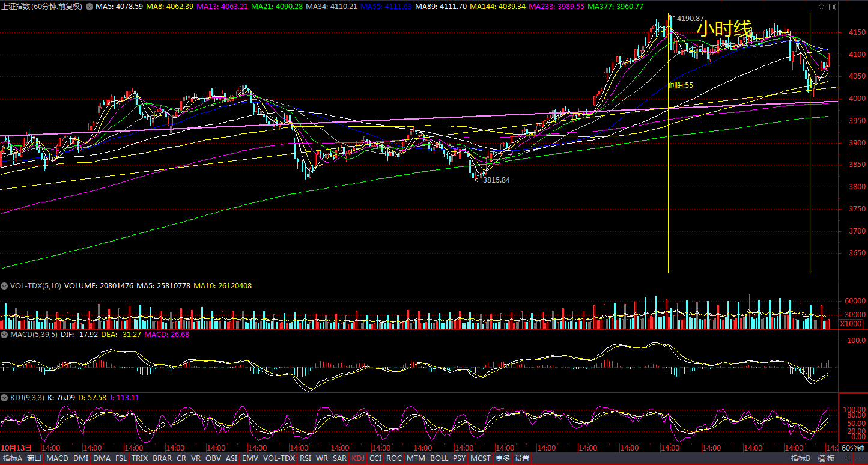The image size is (868, 465).
Task: Zoom out with the minus button
Action: click(860, 458)
